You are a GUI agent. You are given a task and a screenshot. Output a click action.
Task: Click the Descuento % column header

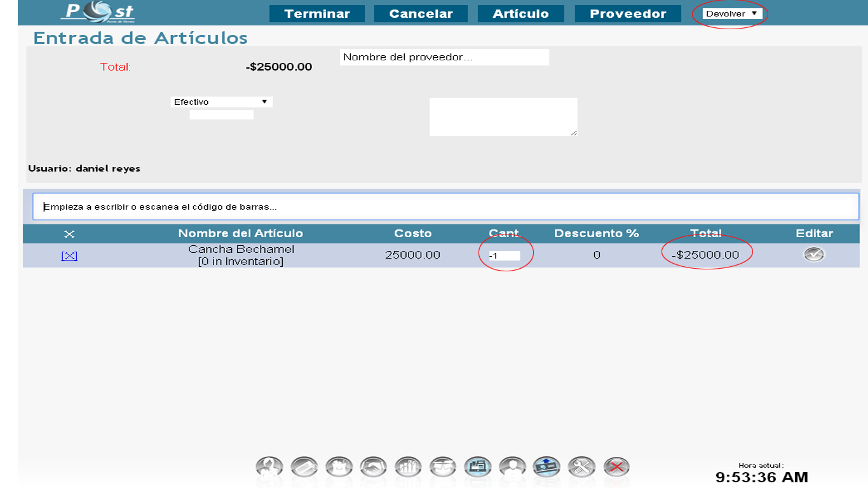click(596, 233)
